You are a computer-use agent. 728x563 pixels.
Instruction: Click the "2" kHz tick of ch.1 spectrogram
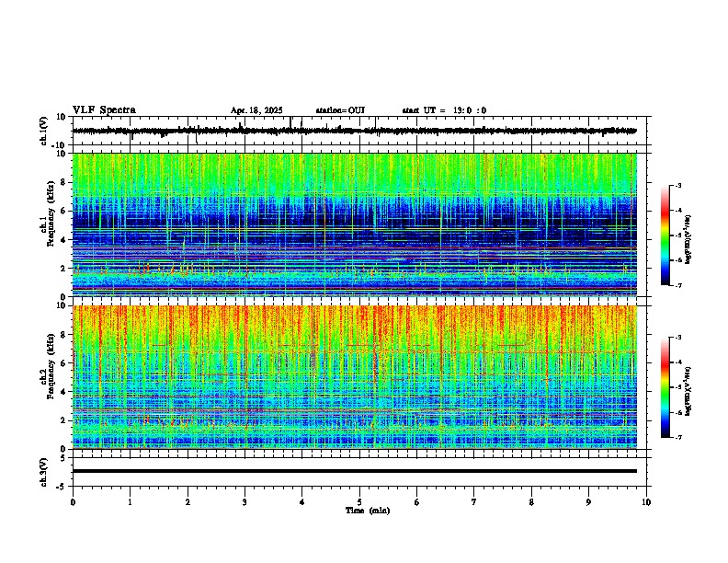click(63, 269)
